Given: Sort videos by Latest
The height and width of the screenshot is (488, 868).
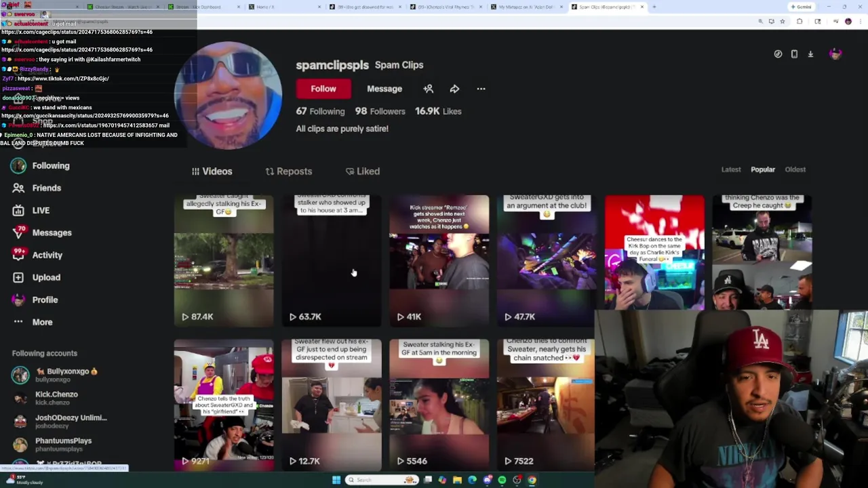Looking at the screenshot, I should [x=731, y=169].
